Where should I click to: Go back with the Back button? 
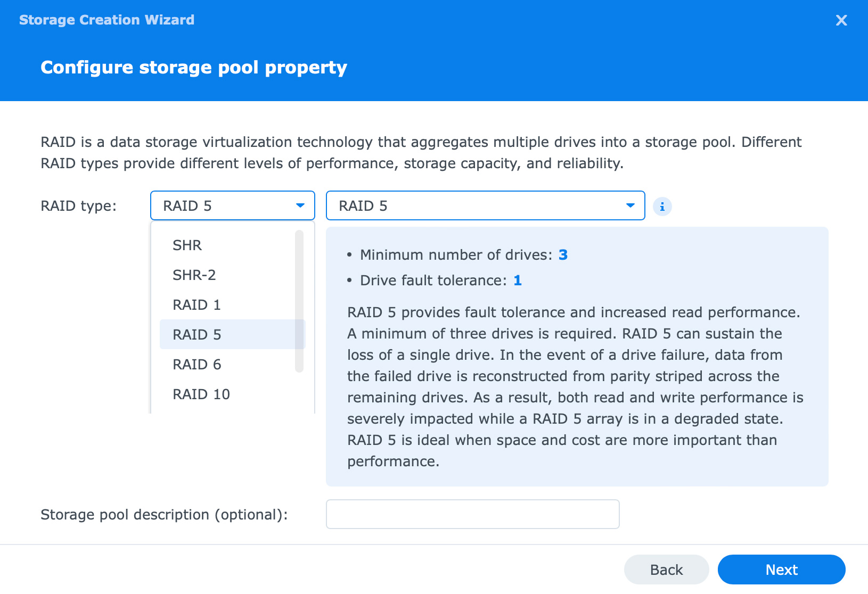pos(666,570)
